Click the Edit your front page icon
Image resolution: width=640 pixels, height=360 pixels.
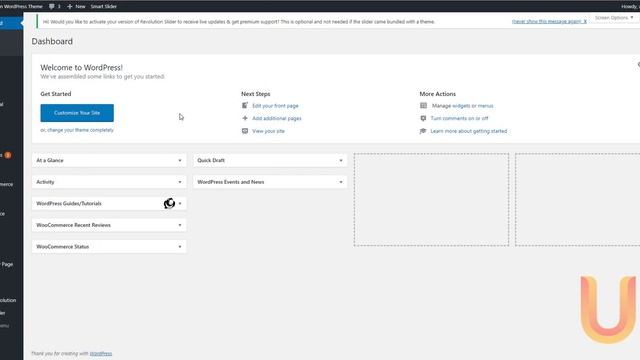click(245, 105)
